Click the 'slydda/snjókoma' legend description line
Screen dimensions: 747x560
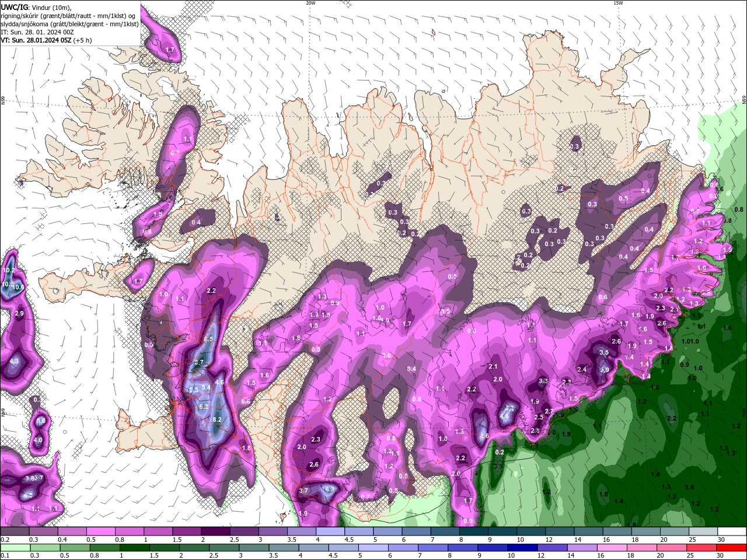[x=69, y=24]
